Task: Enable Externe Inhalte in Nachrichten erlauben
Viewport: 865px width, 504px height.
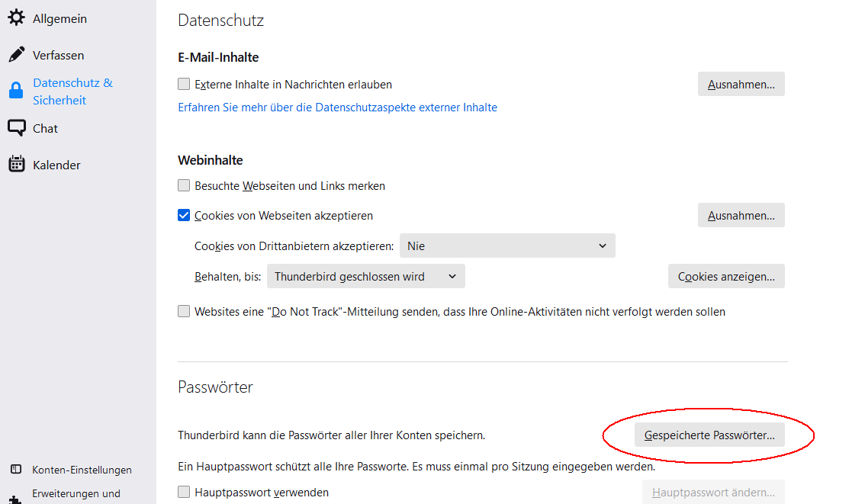Action: [184, 85]
